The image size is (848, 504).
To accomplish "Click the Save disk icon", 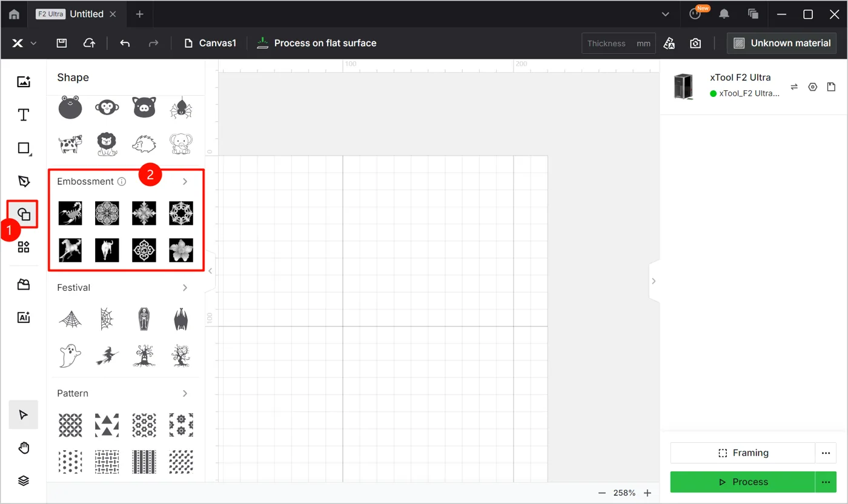I will 61,43.
